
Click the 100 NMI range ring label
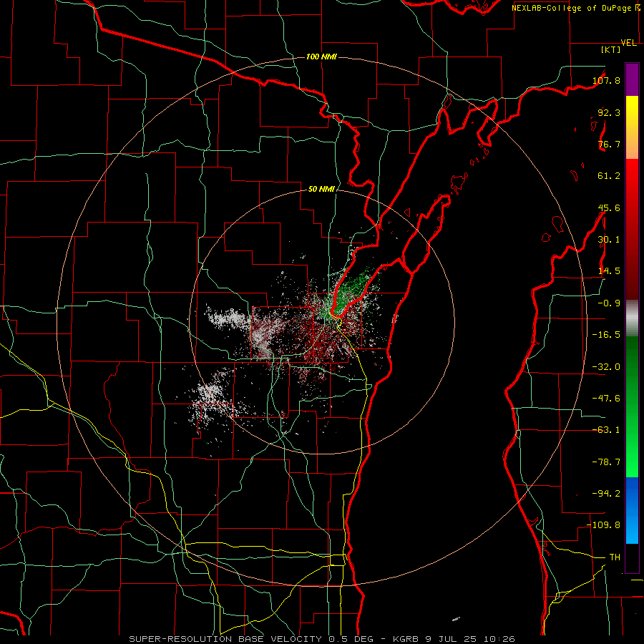point(321,57)
